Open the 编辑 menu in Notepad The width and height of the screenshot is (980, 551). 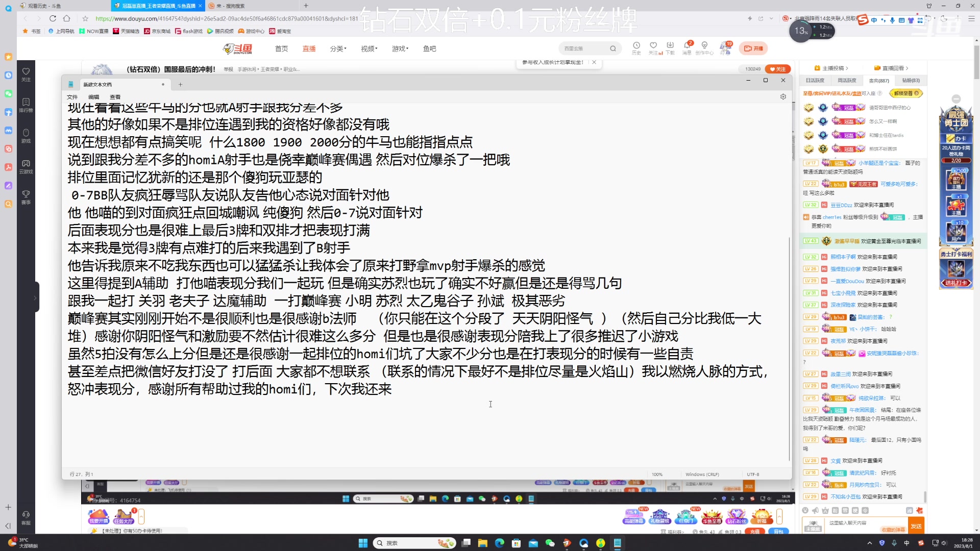[x=94, y=97]
